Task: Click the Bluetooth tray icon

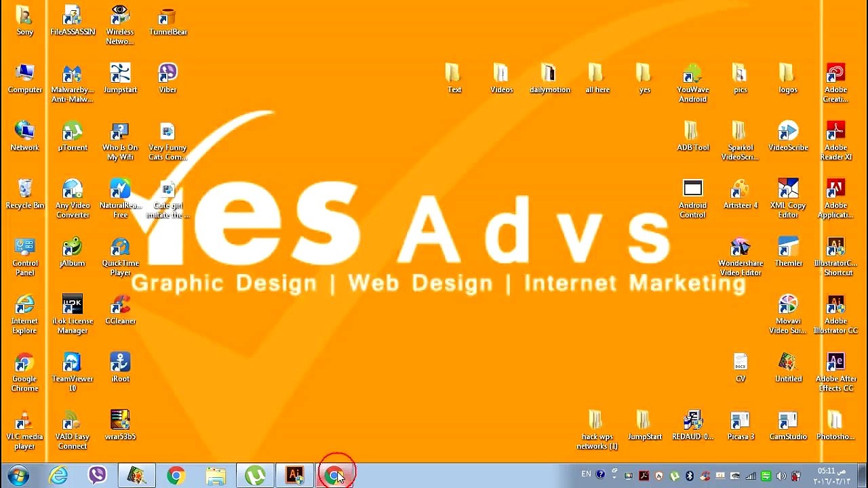Action: click(690, 476)
